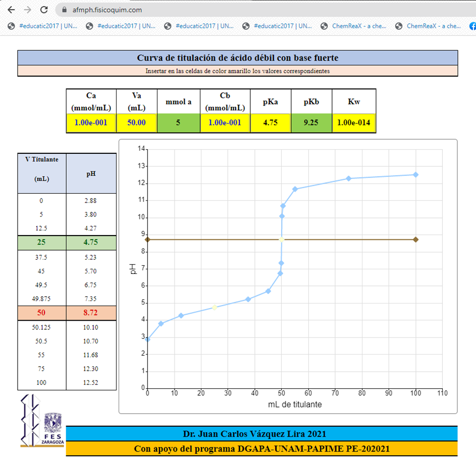Viewport: 476px width, 465px height.
Task: Click the blue curve point at 75 mL
Action: pyautogui.click(x=349, y=178)
